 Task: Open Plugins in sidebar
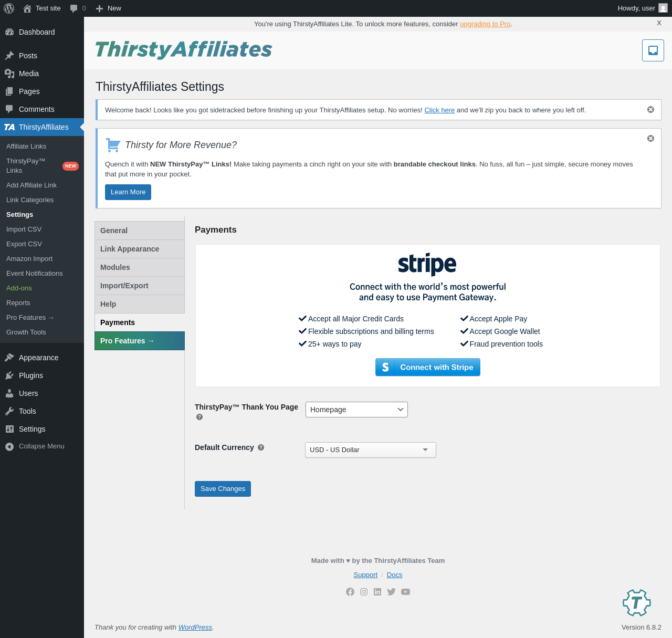tap(42, 375)
